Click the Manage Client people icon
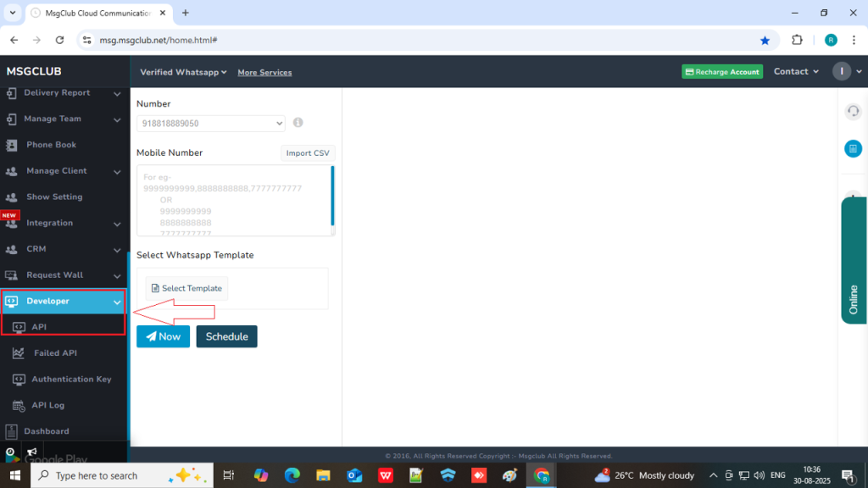This screenshot has width=868, height=488. (11, 171)
